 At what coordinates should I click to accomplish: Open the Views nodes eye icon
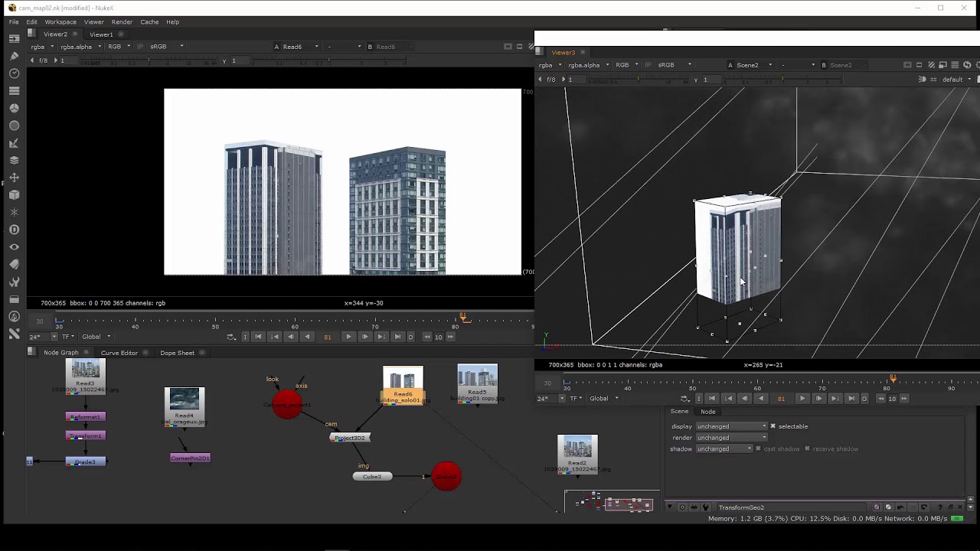tap(14, 247)
